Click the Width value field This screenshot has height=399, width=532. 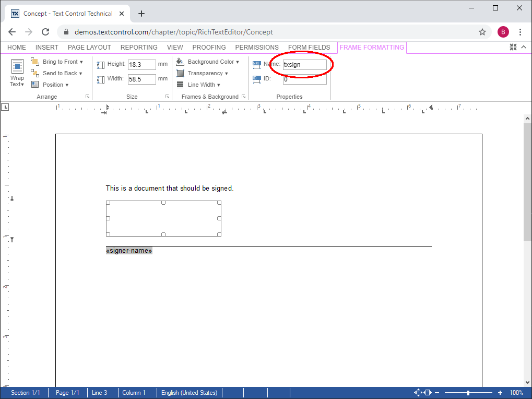(142, 79)
